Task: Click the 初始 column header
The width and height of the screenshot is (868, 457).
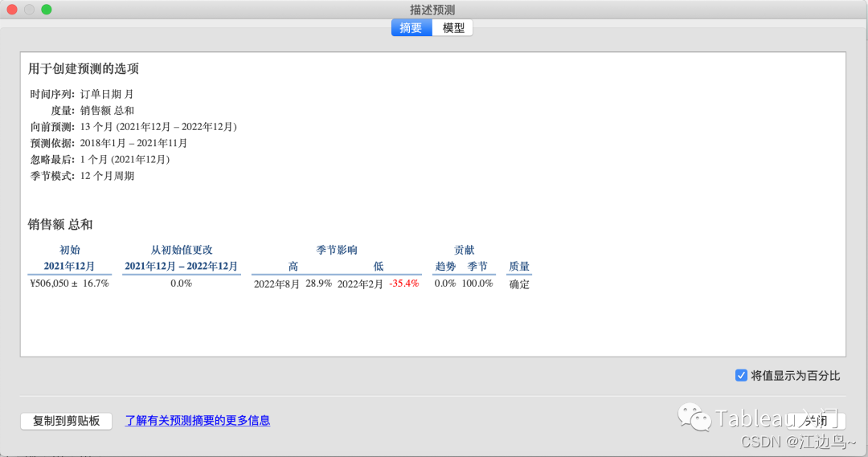Action: pyautogui.click(x=70, y=250)
